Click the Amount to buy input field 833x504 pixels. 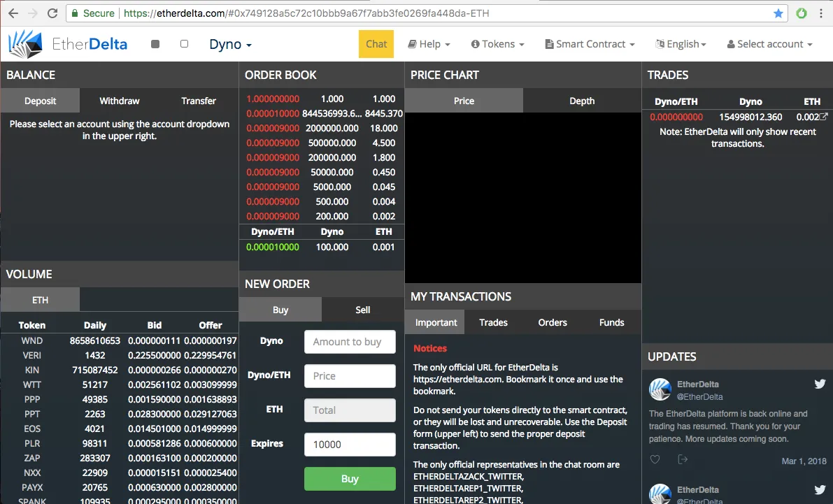point(350,342)
